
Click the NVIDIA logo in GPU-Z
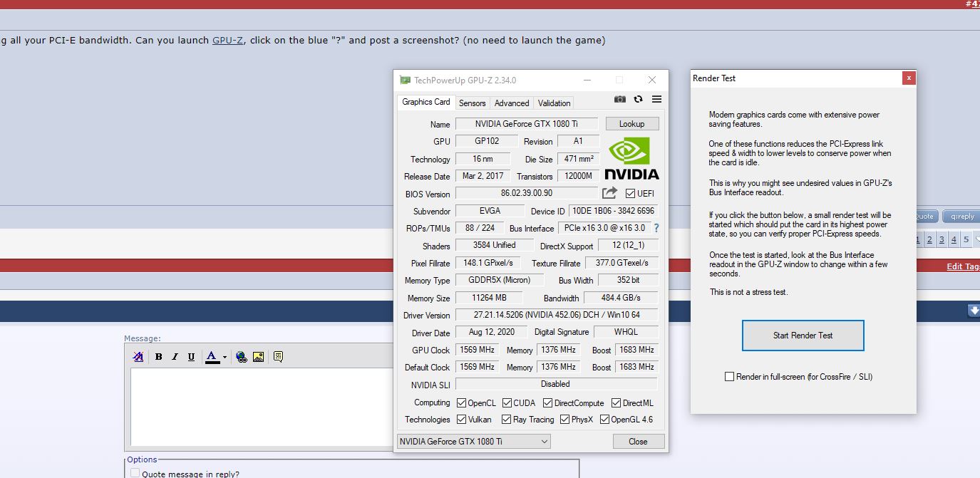click(x=631, y=157)
